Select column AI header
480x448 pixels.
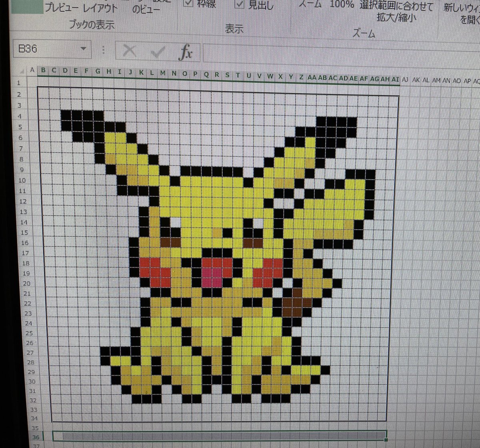point(395,79)
